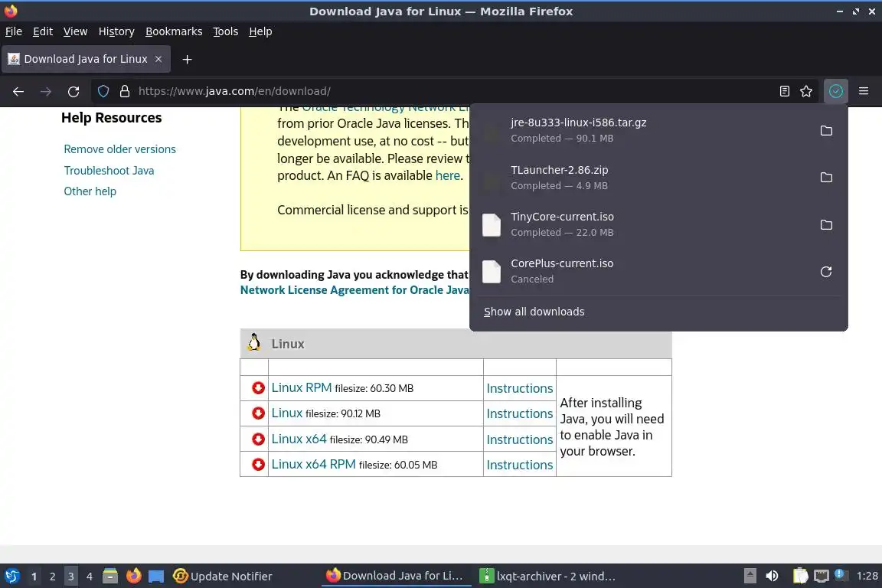This screenshot has height=588, width=882.
Task: Click red download icon for Linux RPM
Action: pyautogui.click(x=258, y=387)
